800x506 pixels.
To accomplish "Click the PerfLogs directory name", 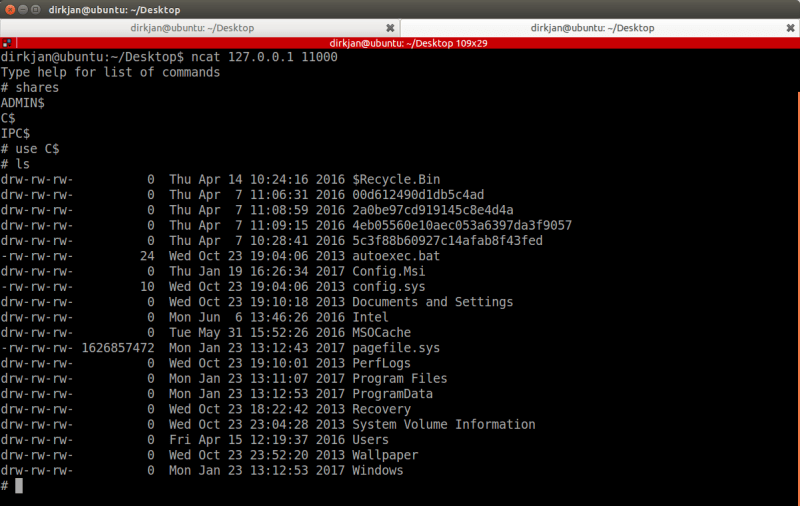I will (x=382, y=363).
